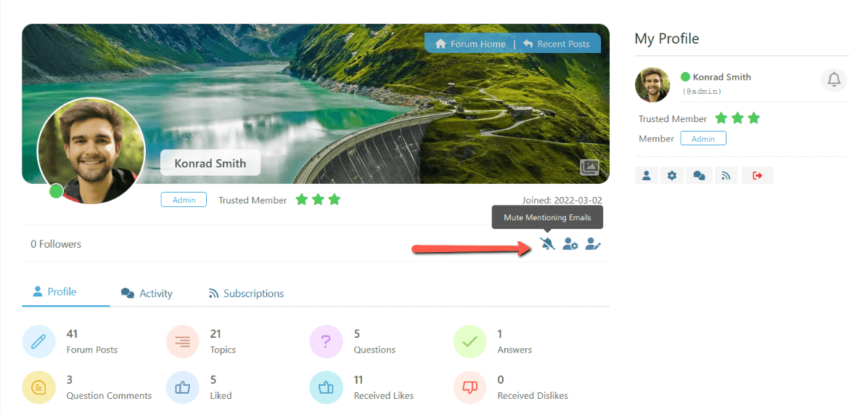Click the edit profile pencil-user icon
Screen dimensions: 868x412
pos(593,243)
